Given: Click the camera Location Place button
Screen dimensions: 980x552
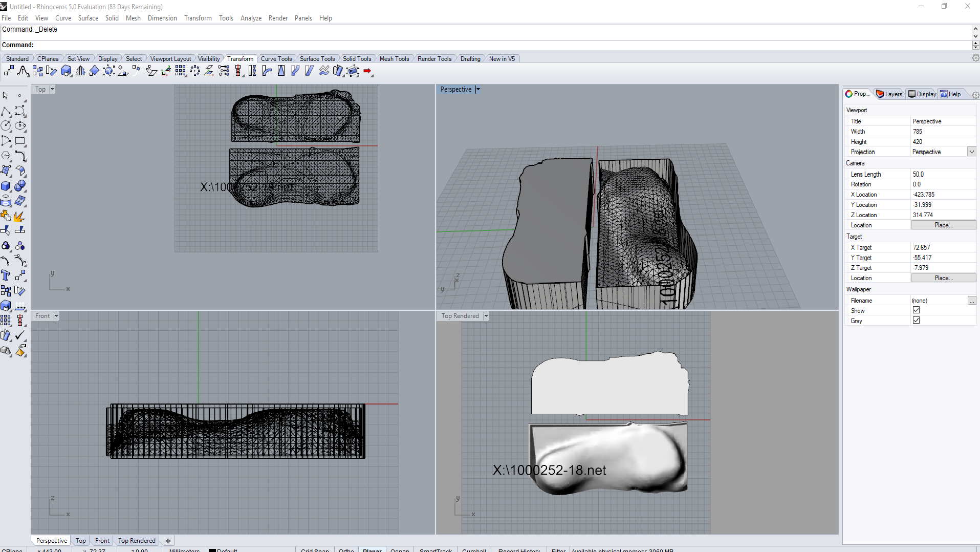Looking at the screenshot, I should pos(943,225).
